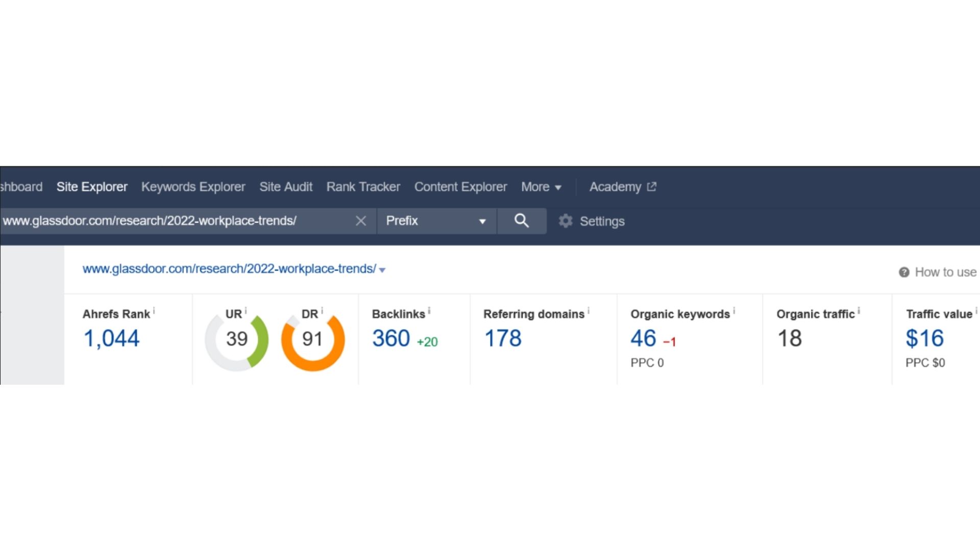Viewport: 980px width, 551px height.
Task: Switch to Keywords Explorer
Action: click(x=193, y=187)
